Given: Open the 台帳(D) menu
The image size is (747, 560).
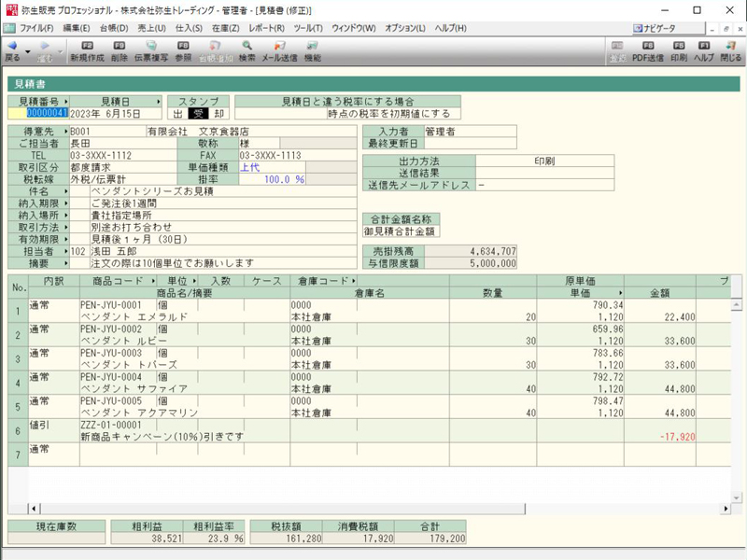Looking at the screenshot, I should coord(114,29).
